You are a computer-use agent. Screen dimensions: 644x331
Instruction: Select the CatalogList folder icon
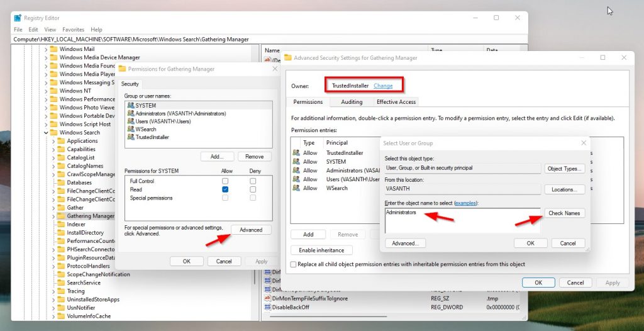click(x=61, y=157)
